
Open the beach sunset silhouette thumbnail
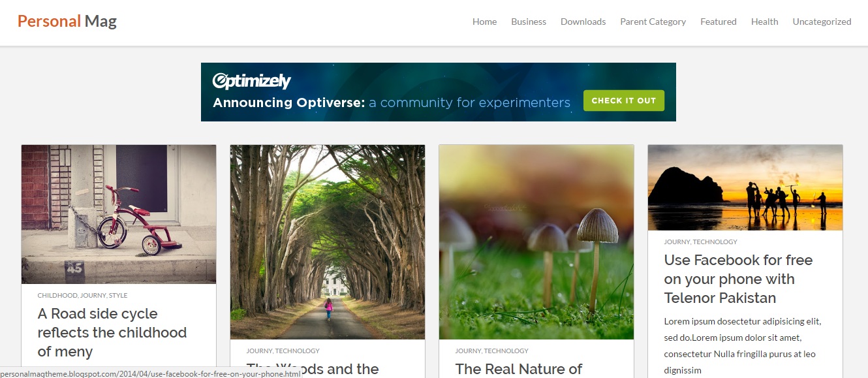745,188
